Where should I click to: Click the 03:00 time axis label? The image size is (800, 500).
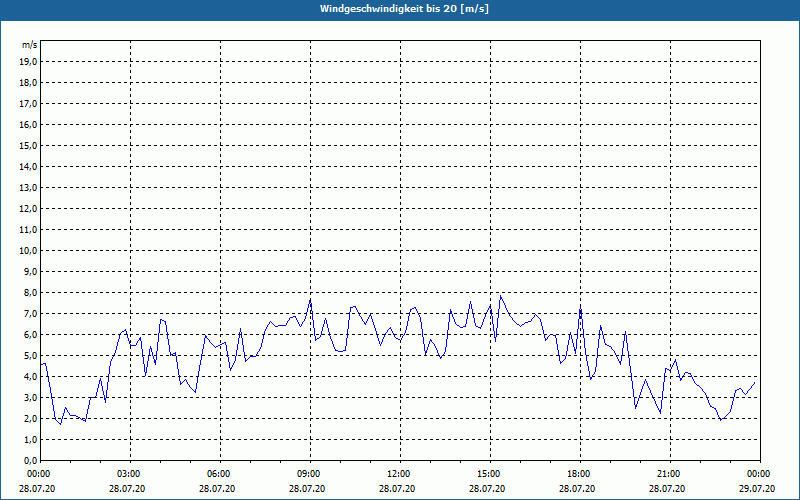(127, 474)
